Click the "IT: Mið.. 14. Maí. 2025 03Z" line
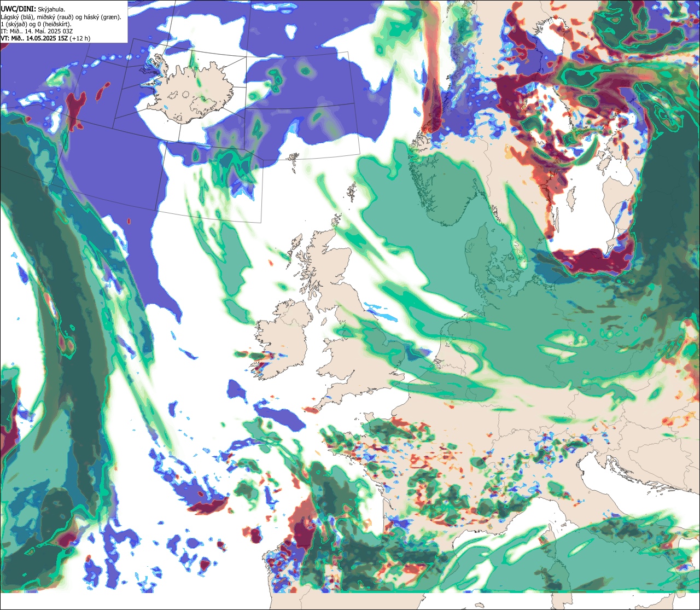Screen dimensions: 700x610 37,31
